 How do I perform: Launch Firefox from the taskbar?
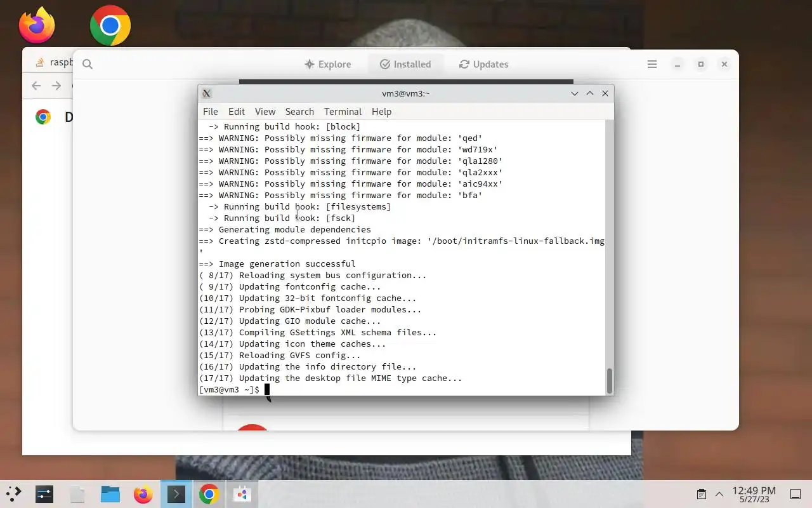(x=143, y=494)
